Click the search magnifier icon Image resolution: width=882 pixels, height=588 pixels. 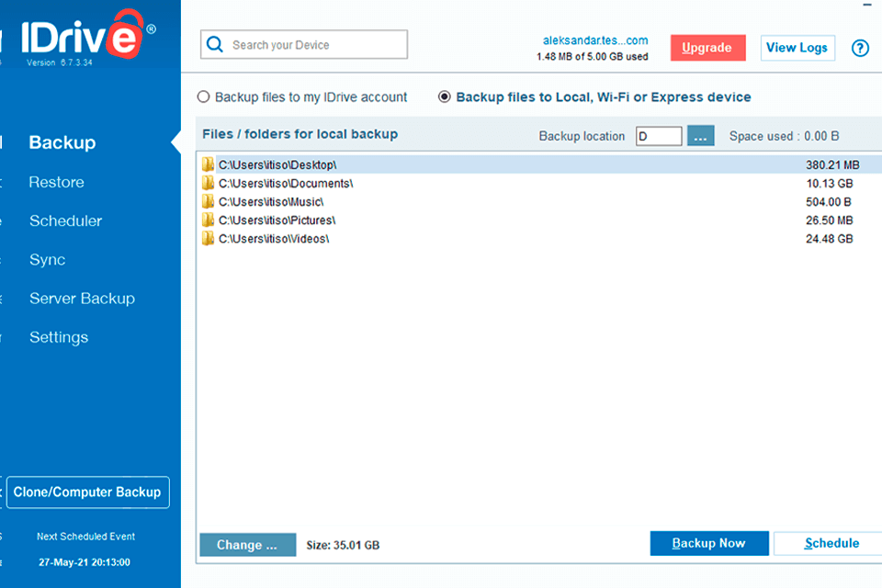(x=215, y=44)
